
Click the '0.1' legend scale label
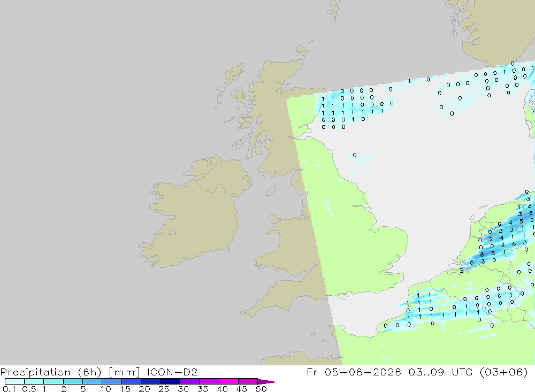pos(8,389)
